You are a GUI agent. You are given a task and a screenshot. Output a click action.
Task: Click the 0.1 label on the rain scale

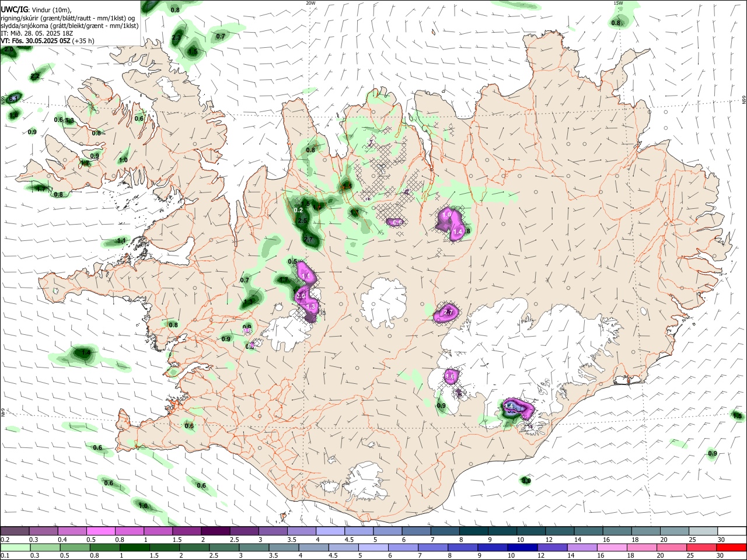tap(4, 555)
